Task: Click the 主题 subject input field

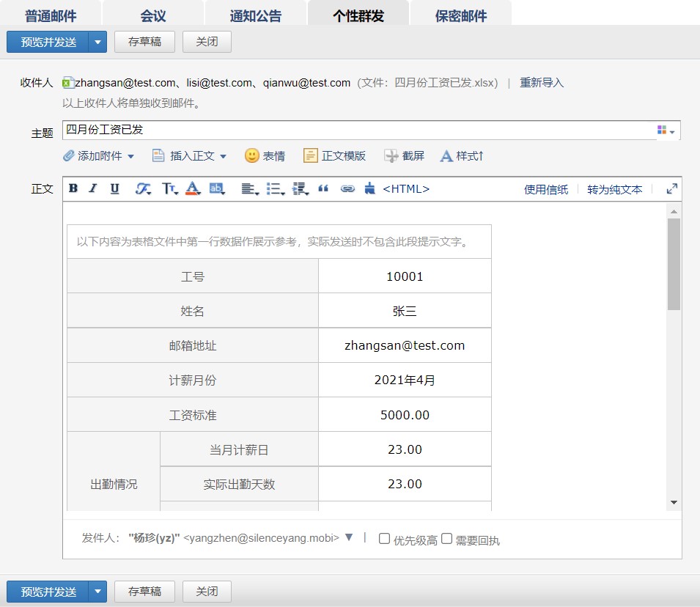Action: click(359, 130)
